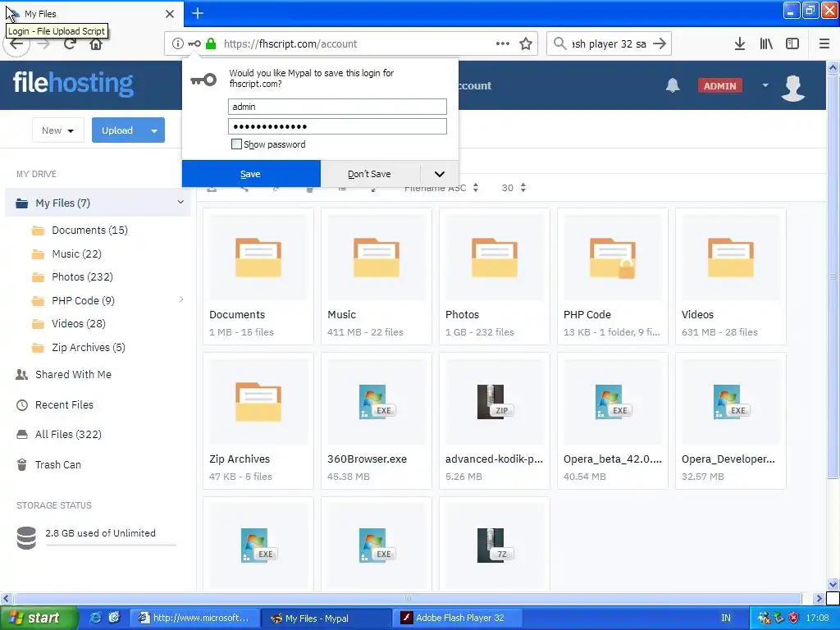Select the My Files browser tab
This screenshot has width=840, height=630.
pos(92,13)
